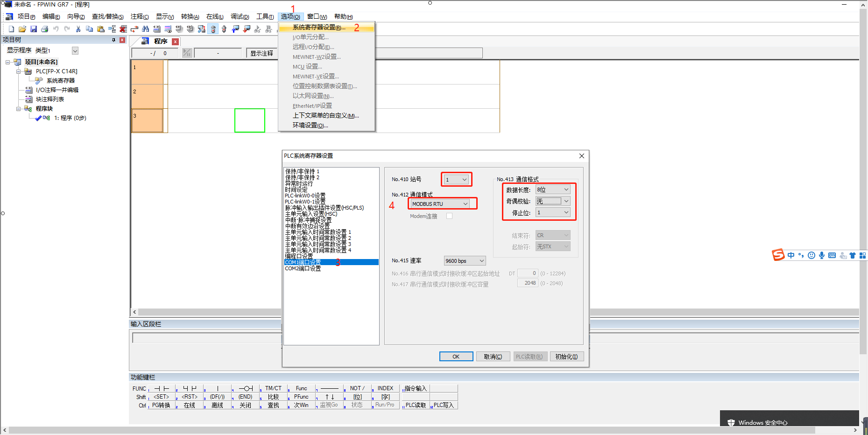Image resolution: width=868 pixels, height=435 pixels.
Task: Click the download from PLC red arrow icon
Action: (x=247, y=29)
